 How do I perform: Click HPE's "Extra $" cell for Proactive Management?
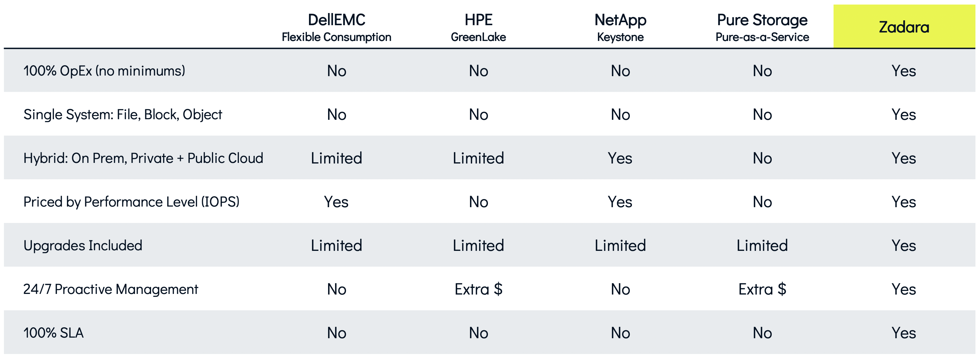tap(478, 289)
